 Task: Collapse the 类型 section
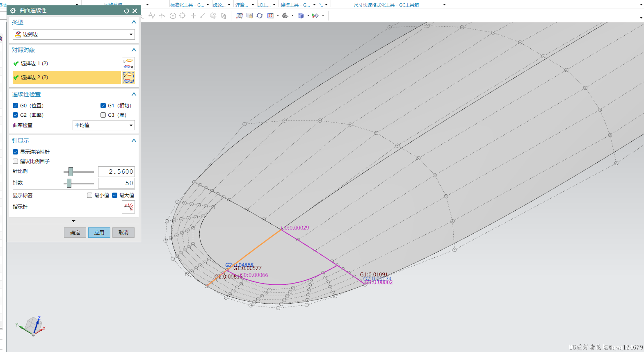[134, 22]
